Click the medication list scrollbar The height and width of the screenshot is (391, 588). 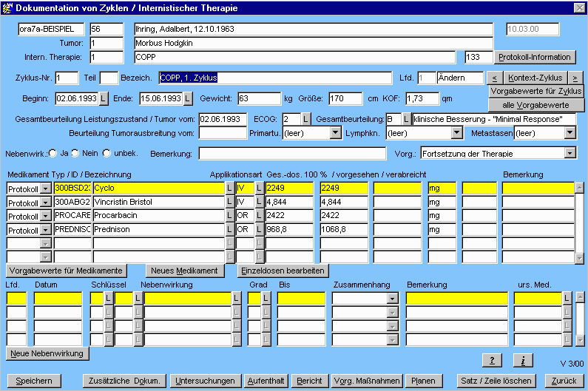580,222
